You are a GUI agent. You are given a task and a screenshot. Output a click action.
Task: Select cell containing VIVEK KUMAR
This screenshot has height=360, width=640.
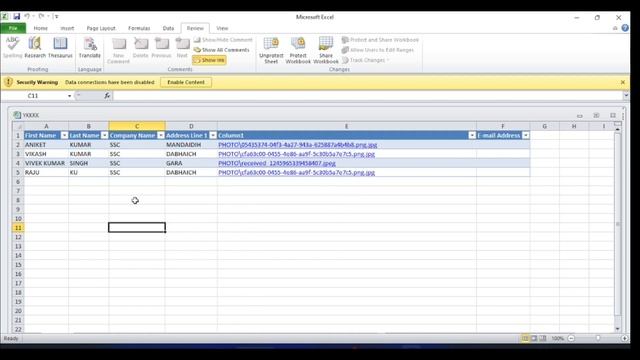[x=46, y=163]
